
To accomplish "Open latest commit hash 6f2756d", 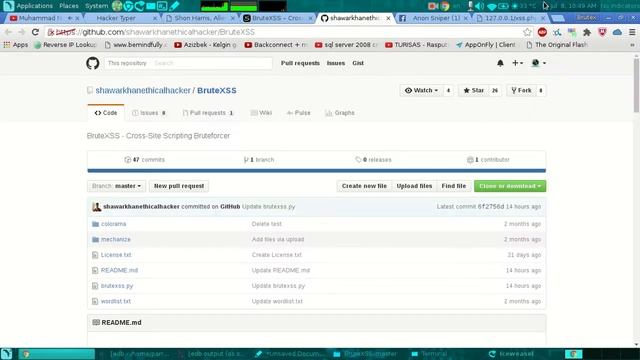I will 491,207.
